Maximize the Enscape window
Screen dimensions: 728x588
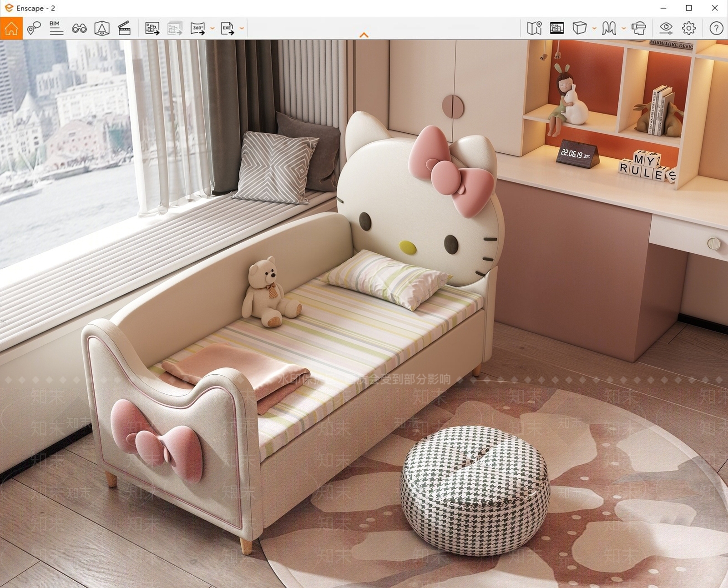pyautogui.click(x=689, y=8)
